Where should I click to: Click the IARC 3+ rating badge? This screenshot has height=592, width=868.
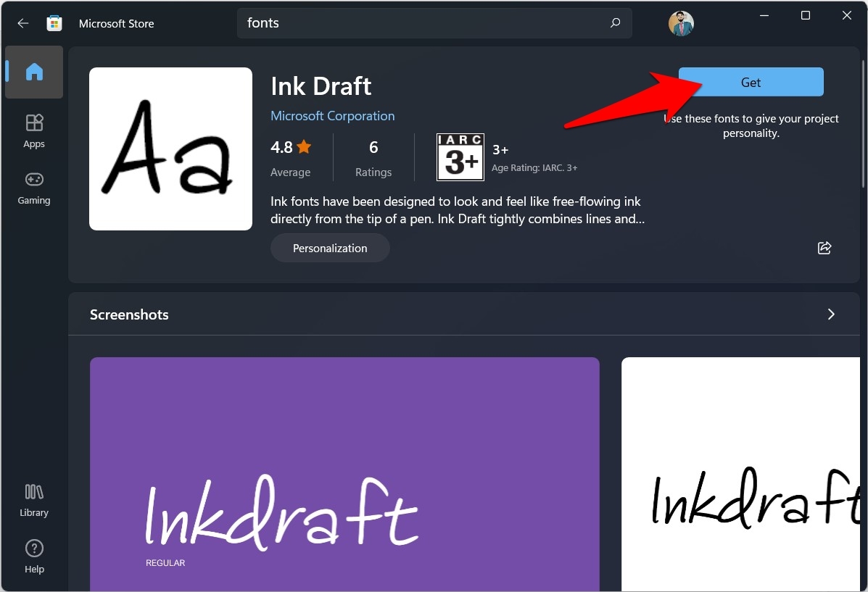pyautogui.click(x=460, y=157)
